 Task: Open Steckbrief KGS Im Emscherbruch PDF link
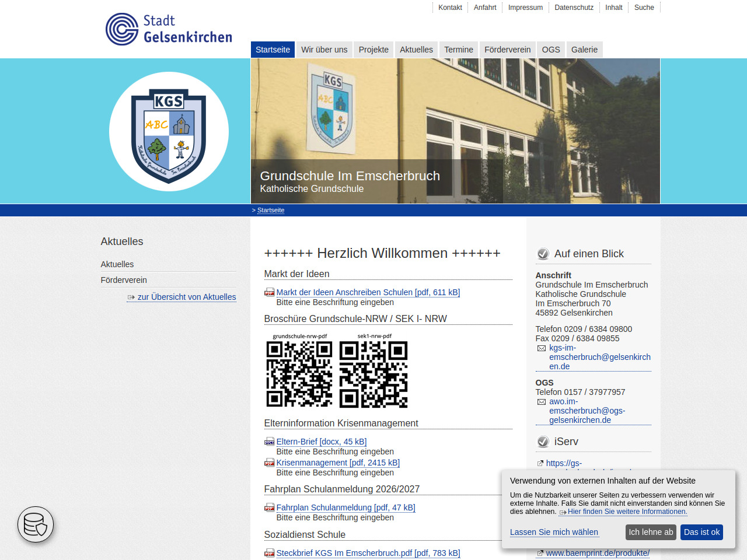pos(368,553)
